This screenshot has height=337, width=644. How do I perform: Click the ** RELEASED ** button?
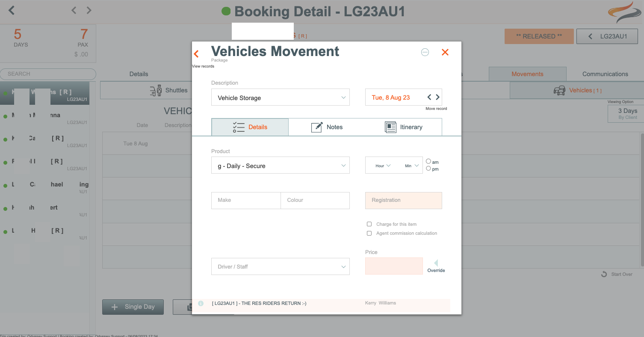[x=539, y=36]
